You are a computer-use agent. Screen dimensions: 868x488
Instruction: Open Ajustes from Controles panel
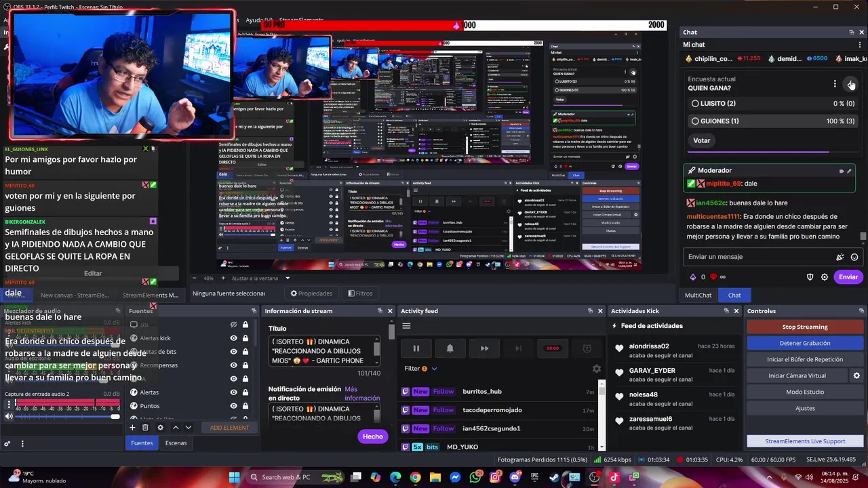coord(805,409)
